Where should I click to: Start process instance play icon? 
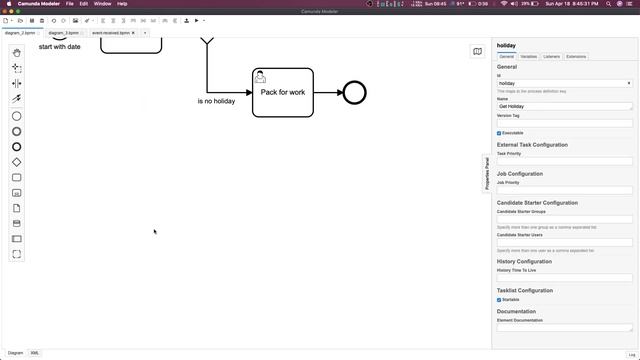(x=196, y=20)
